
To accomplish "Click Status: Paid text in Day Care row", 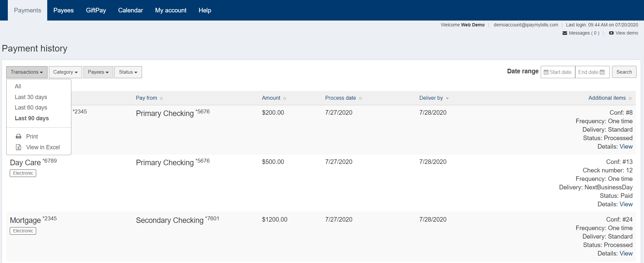I will pos(616,196).
